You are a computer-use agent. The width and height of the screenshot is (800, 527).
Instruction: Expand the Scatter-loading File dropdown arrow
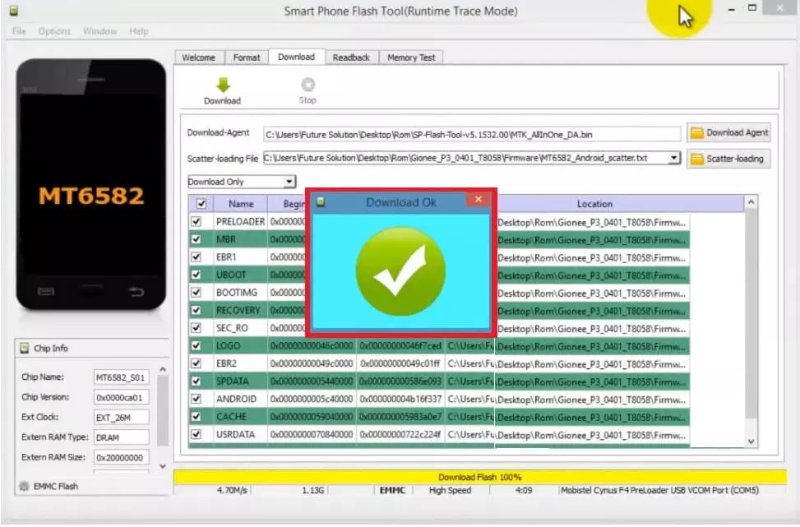(674, 158)
